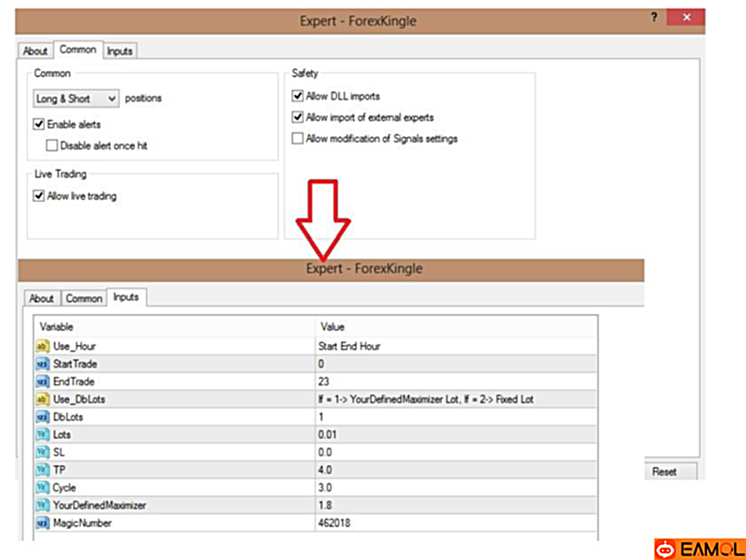Switch to Common tab in lower dialog
This screenshot has width=746, height=560.
point(83,298)
